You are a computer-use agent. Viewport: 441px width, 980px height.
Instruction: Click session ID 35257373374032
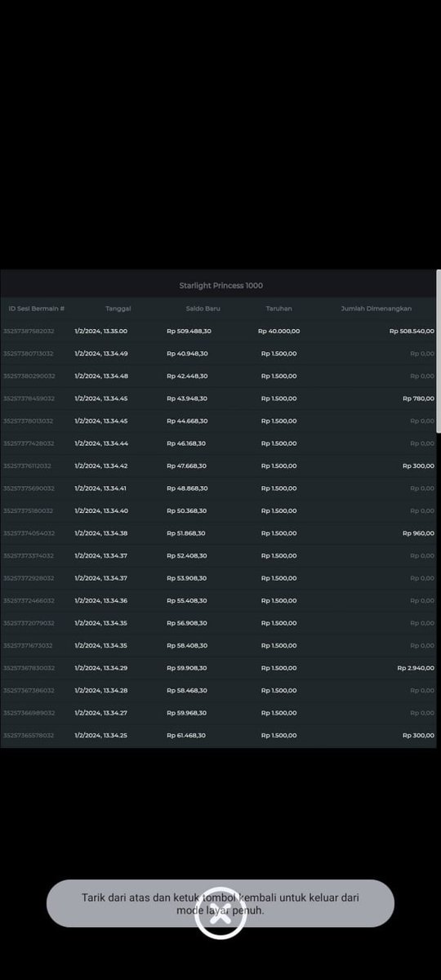[x=29, y=555]
